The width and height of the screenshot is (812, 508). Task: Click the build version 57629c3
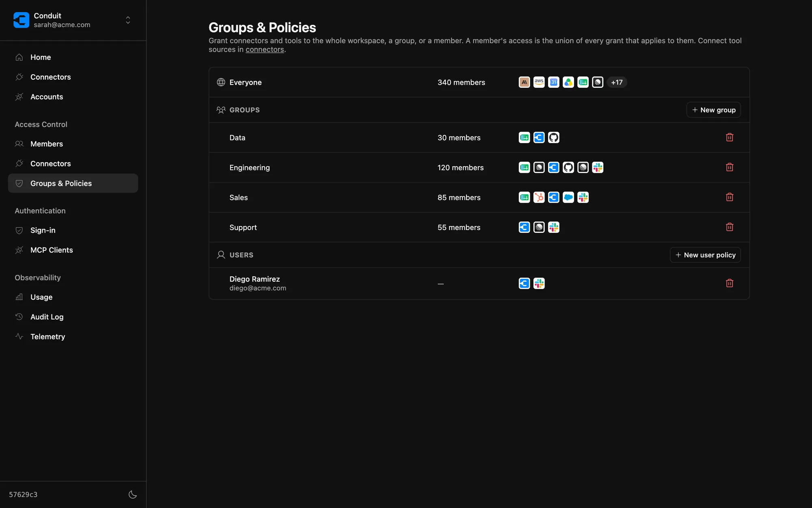click(x=23, y=495)
